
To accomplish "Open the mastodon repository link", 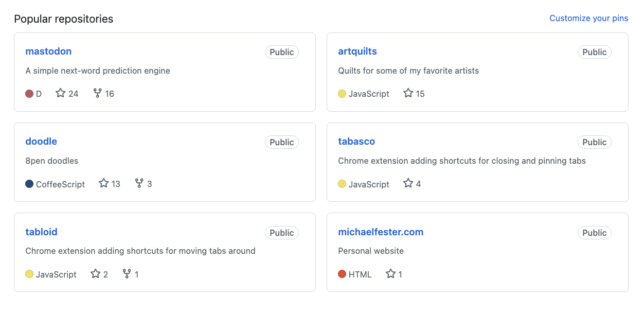I will pos(48,51).
